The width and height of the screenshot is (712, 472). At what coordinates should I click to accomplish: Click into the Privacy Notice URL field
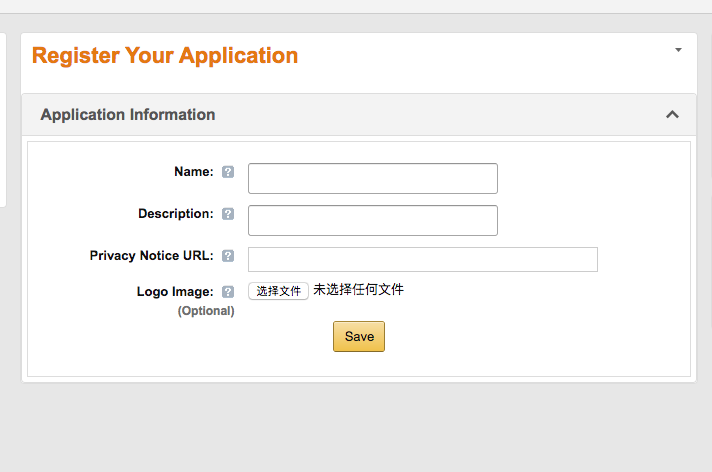pos(422,259)
